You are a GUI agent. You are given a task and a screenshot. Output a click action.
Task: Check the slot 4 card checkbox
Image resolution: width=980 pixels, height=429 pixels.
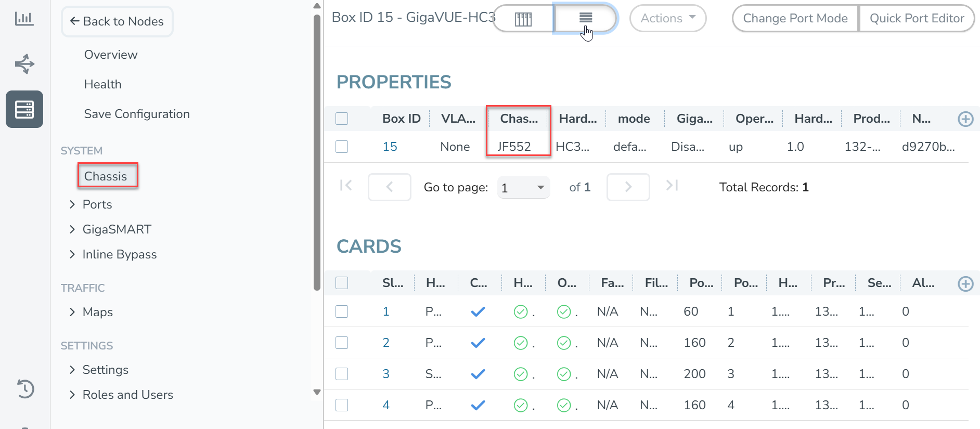(342, 405)
